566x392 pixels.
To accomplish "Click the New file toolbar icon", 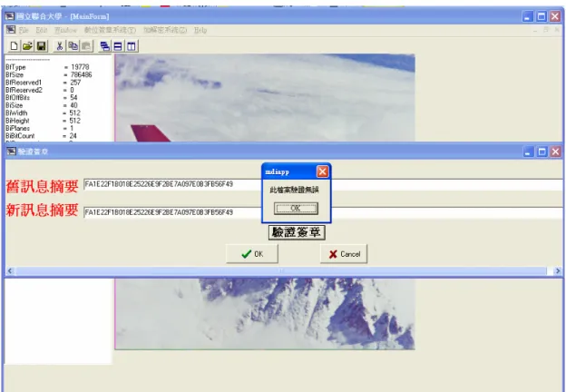I will pos(14,46).
